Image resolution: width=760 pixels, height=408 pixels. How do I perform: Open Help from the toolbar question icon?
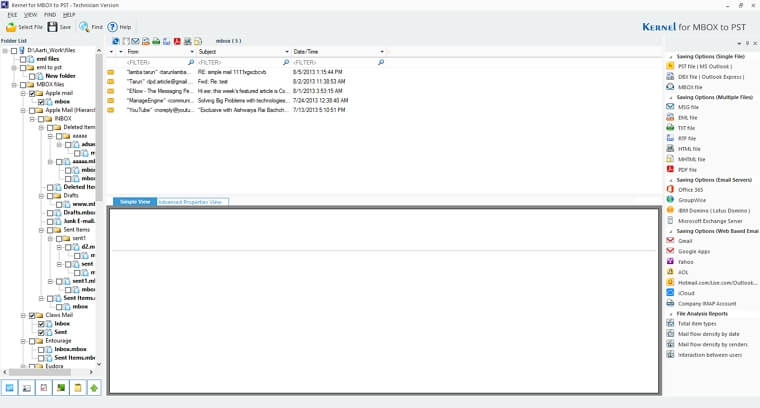point(113,27)
